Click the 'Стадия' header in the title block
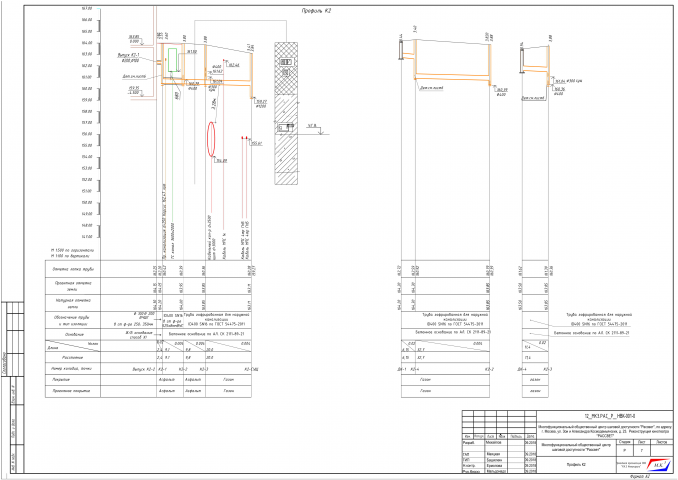This screenshot has width=678, height=480. pyautogui.click(x=624, y=442)
